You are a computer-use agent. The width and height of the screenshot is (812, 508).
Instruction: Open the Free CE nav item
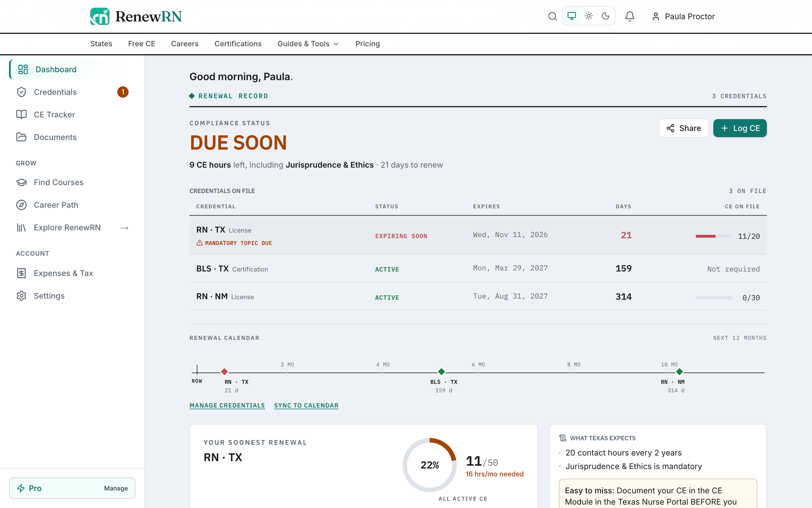pyautogui.click(x=142, y=44)
